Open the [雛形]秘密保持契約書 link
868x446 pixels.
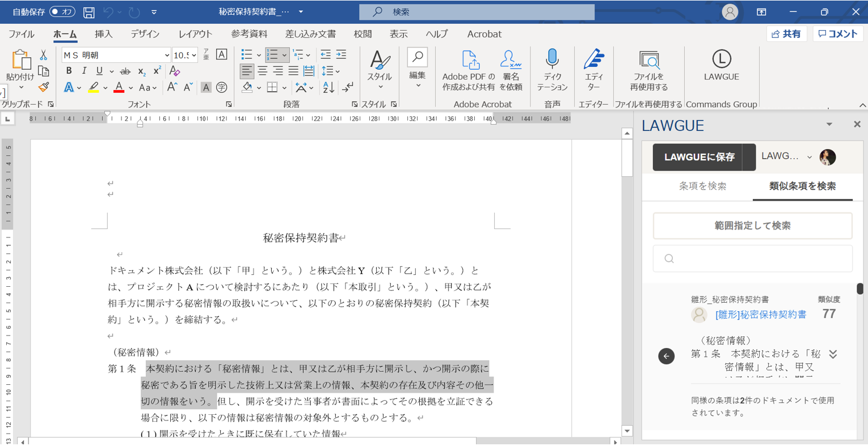pyautogui.click(x=760, y=315)
